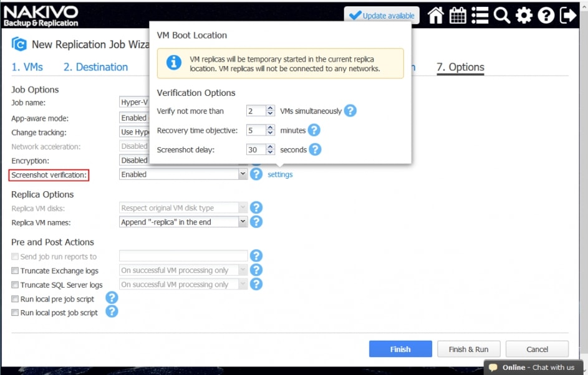Go to the 1. VMs step

(x=27, y=67)
